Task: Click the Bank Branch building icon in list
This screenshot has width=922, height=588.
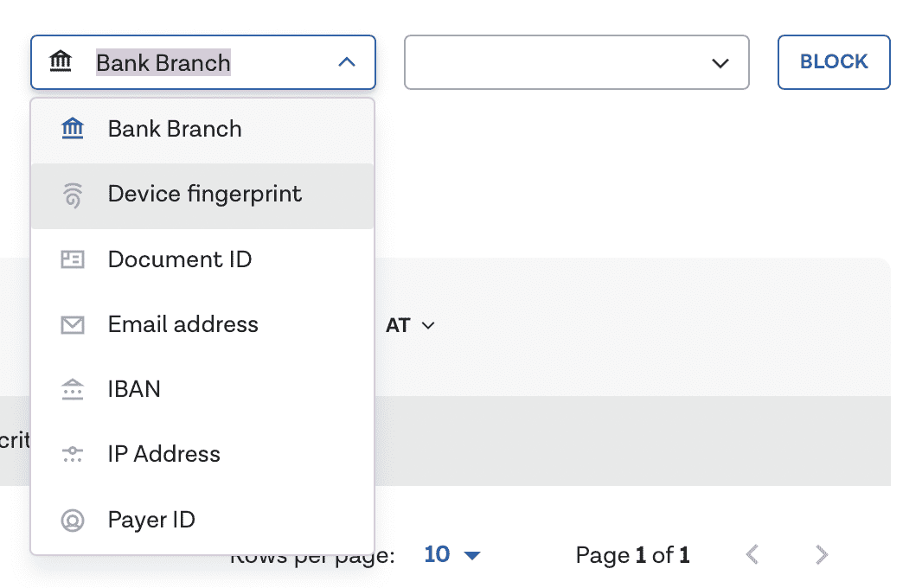Action: [73, 130]
